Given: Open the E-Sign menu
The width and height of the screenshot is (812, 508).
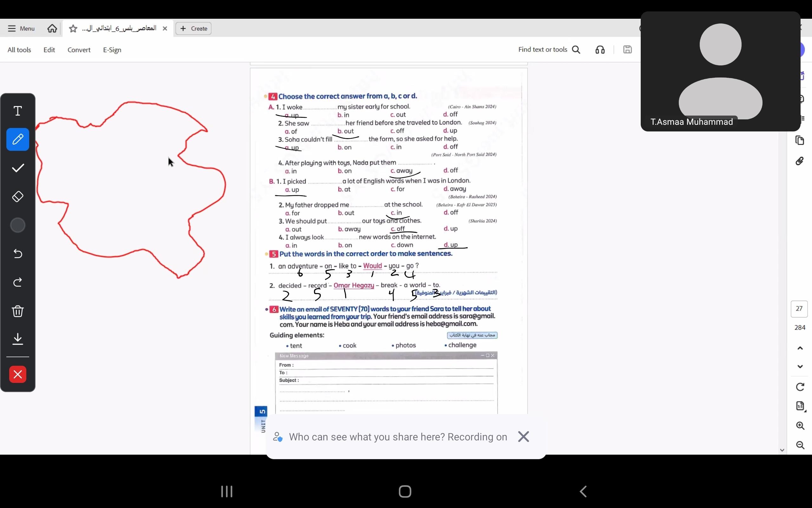Looking at the screenshot, I should pyautogui.click(x=112, y=50).
